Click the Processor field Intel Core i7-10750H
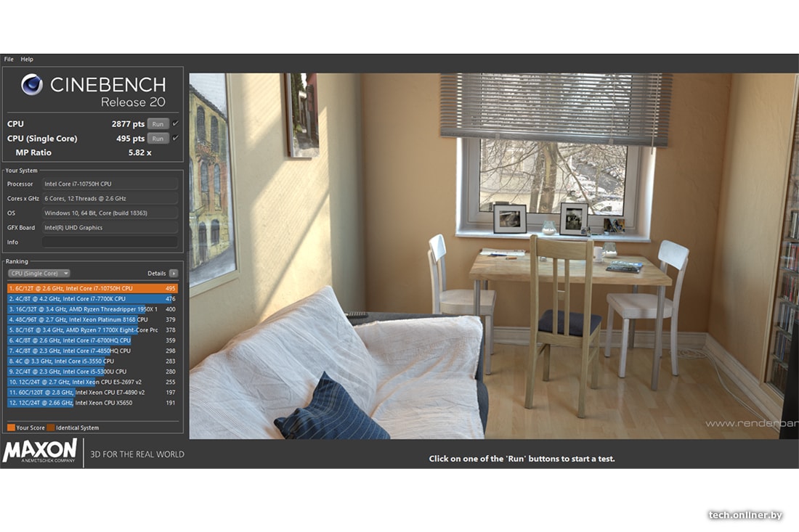This screenshot has width=799, height=532. 110,184
